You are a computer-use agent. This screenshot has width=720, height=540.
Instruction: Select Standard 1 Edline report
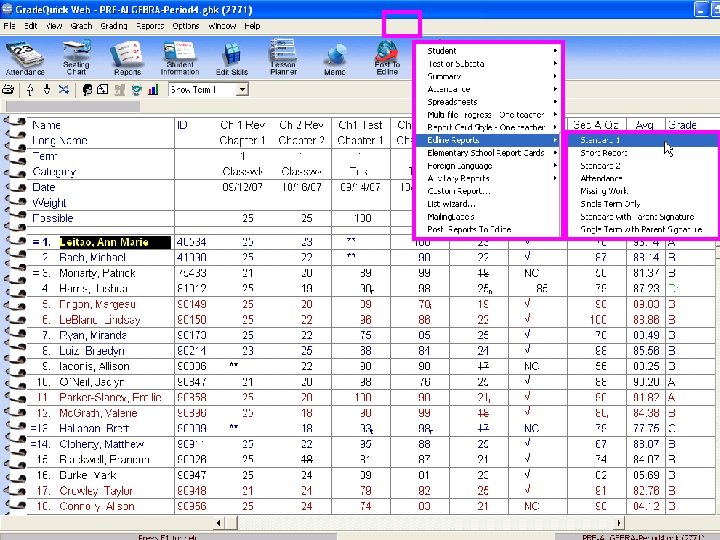pyautogui.click(x=601, y=141)
